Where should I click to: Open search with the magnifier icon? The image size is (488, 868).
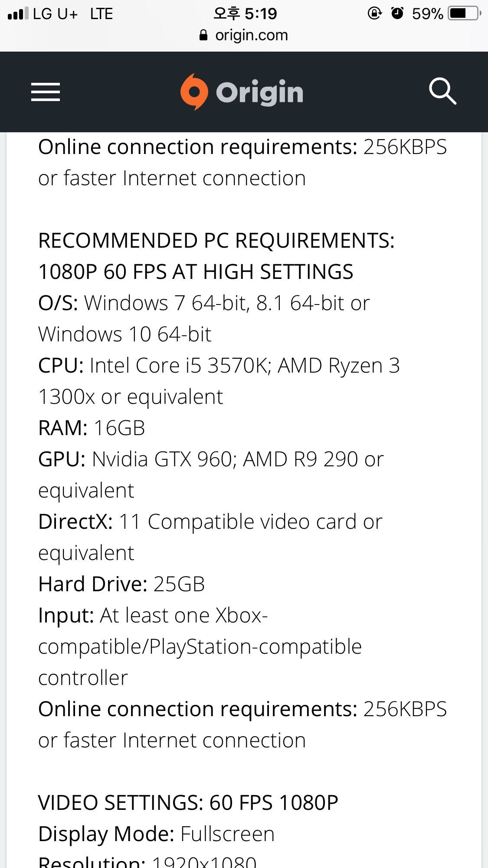coord(442,91)
